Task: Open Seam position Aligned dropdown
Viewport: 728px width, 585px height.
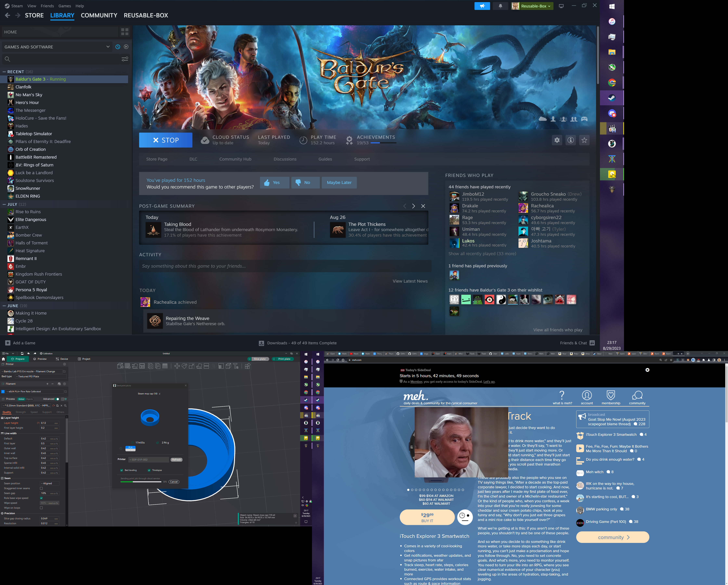Action: 49,484
